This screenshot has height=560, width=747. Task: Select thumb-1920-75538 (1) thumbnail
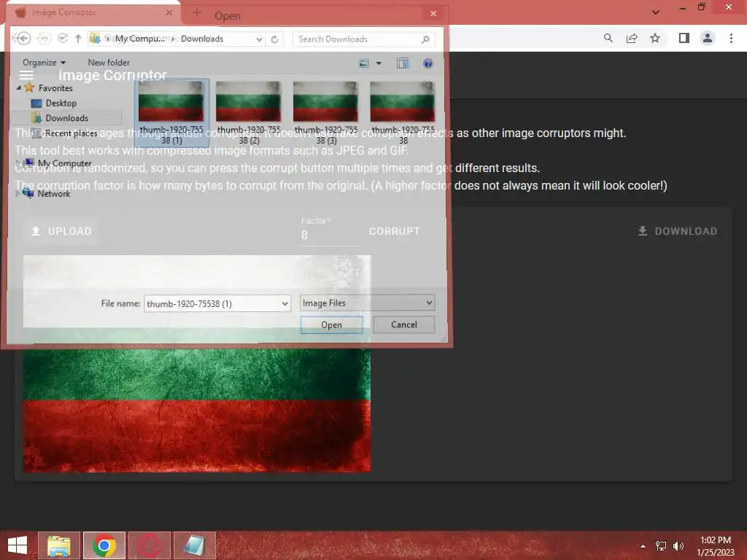tap(171, 113)
